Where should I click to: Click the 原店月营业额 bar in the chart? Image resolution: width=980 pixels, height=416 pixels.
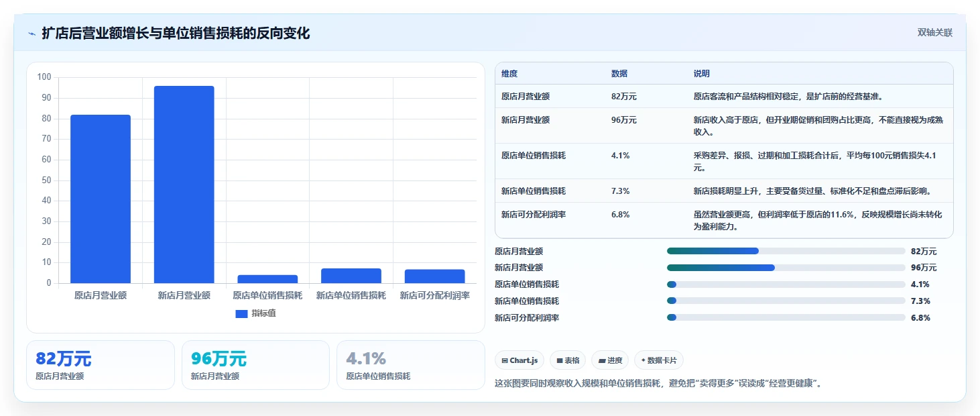[x=101, y=199]
